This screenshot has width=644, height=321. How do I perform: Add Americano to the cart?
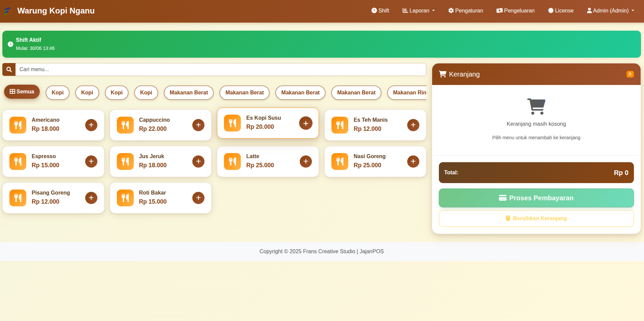[x=91, y=125]
